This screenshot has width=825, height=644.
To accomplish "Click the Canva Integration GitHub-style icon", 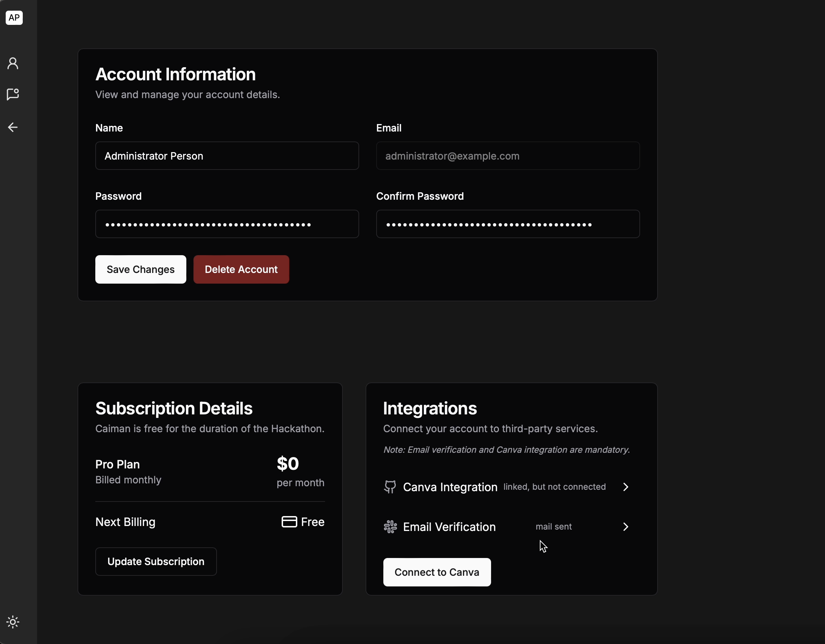I will (x=390, y=487).
